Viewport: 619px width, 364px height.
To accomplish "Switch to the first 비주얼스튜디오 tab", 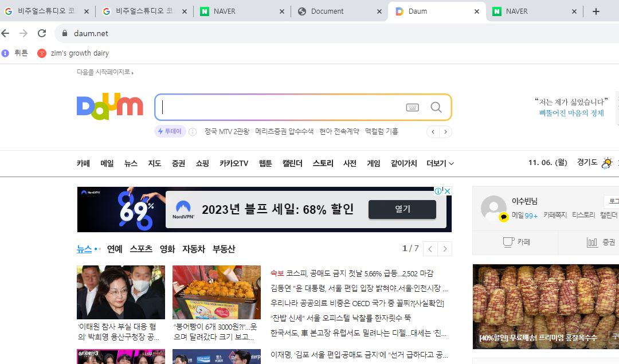I will 46,11.
